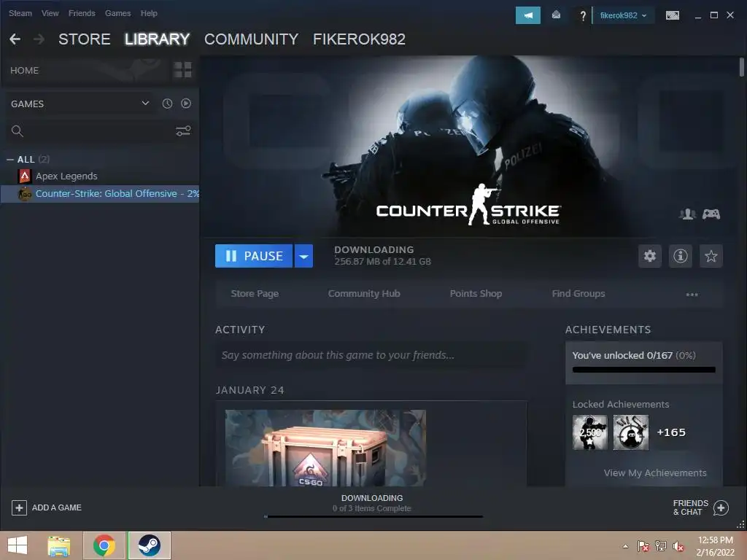
Task: Toggle favorite star for Counter-Strike
Action: coord(711,256)
